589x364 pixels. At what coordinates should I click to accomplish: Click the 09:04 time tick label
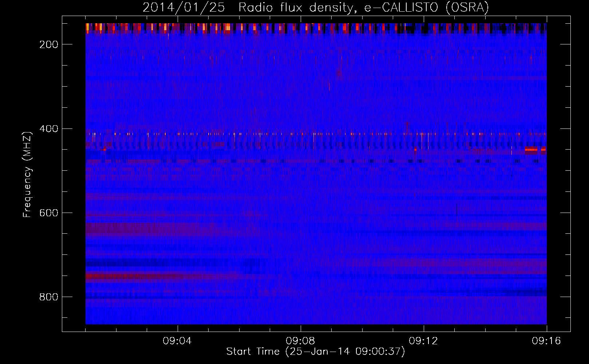pyautogui.click(x=177, y=341)
